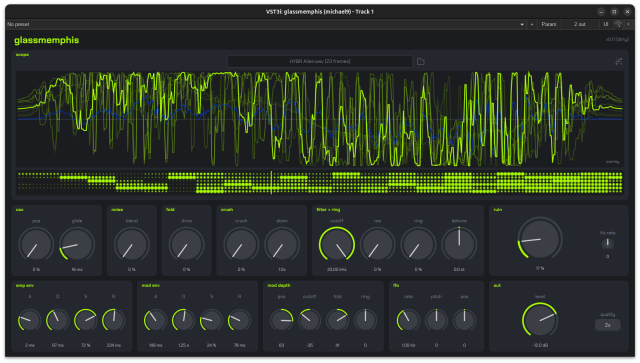Click the lfo rate knob in lfo section

pos(408,321)
